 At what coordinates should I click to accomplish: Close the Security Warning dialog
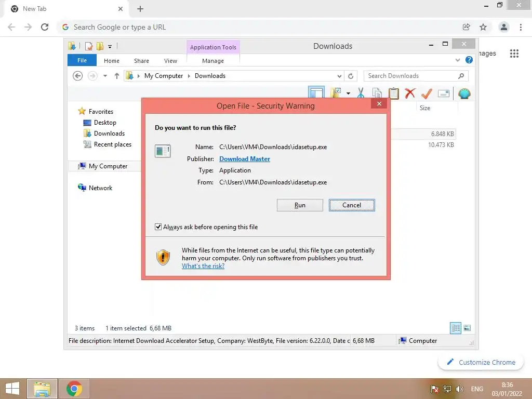[379, 103]
